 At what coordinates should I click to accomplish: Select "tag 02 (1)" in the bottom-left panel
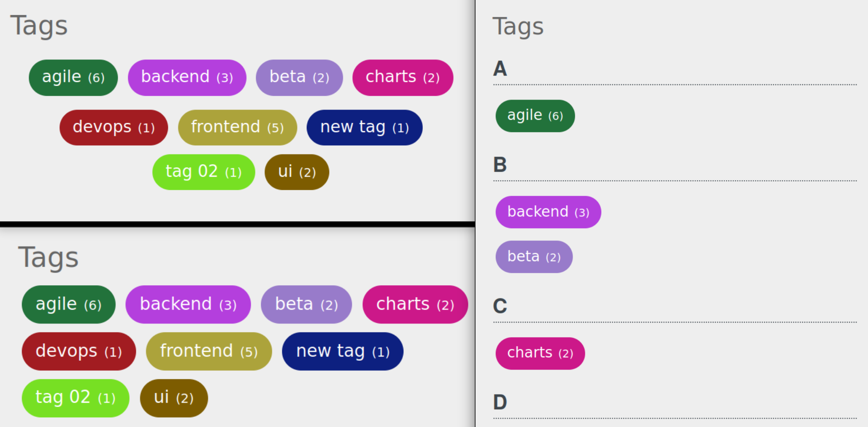tap(75, 397)
